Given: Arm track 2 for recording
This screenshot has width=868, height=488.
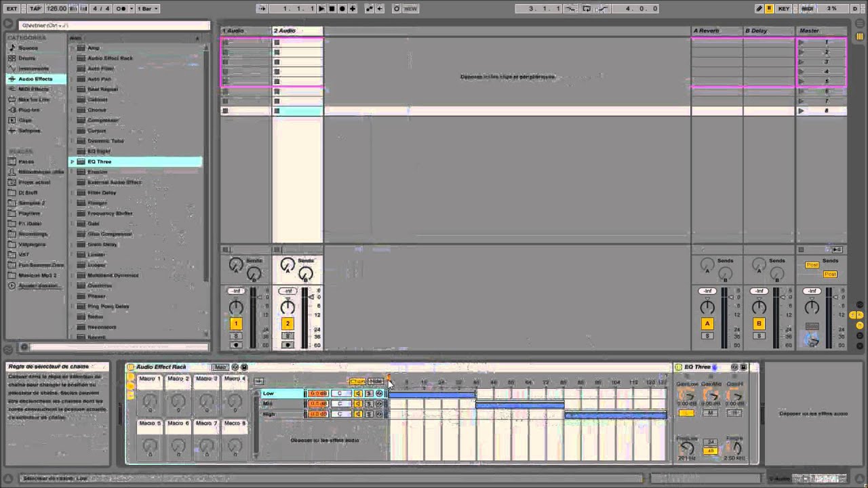Looking at the screenshot, I should click(x=288, y=345).
